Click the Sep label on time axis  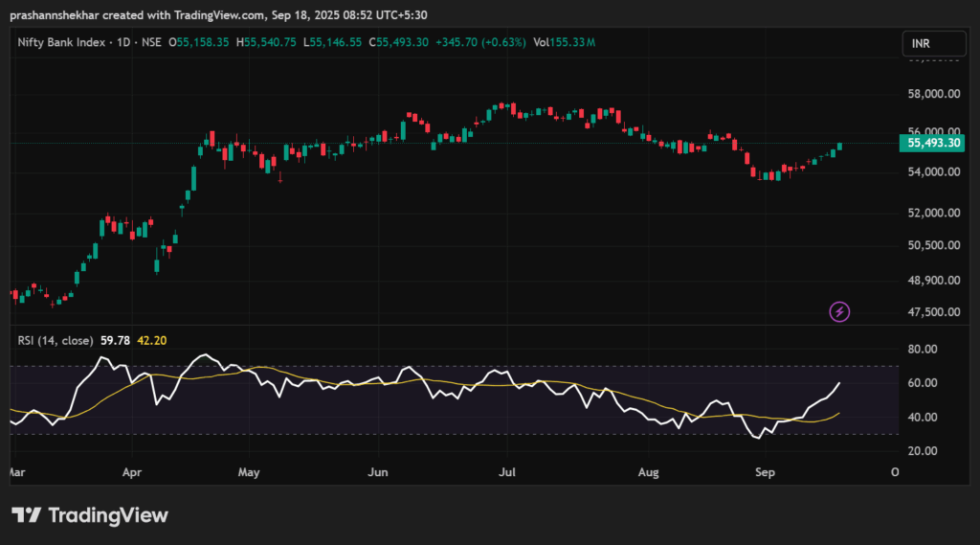765,472
